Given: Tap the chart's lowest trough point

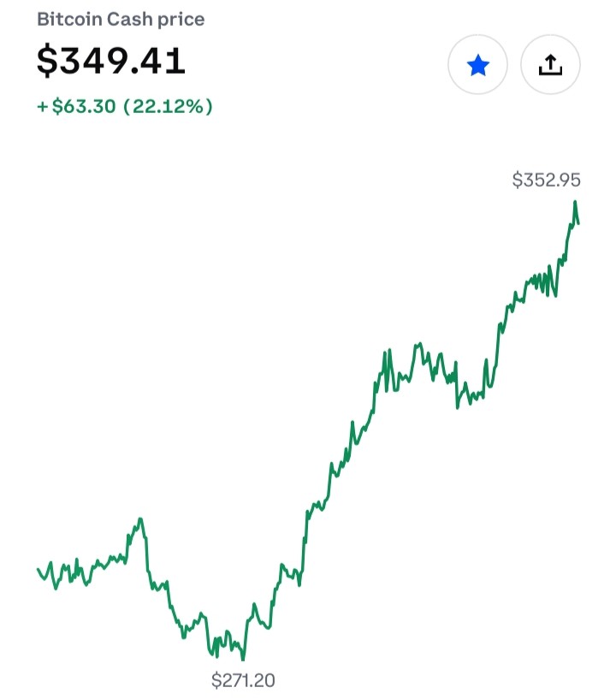Looking at the screenshot, I should click(x=243, y=659).
